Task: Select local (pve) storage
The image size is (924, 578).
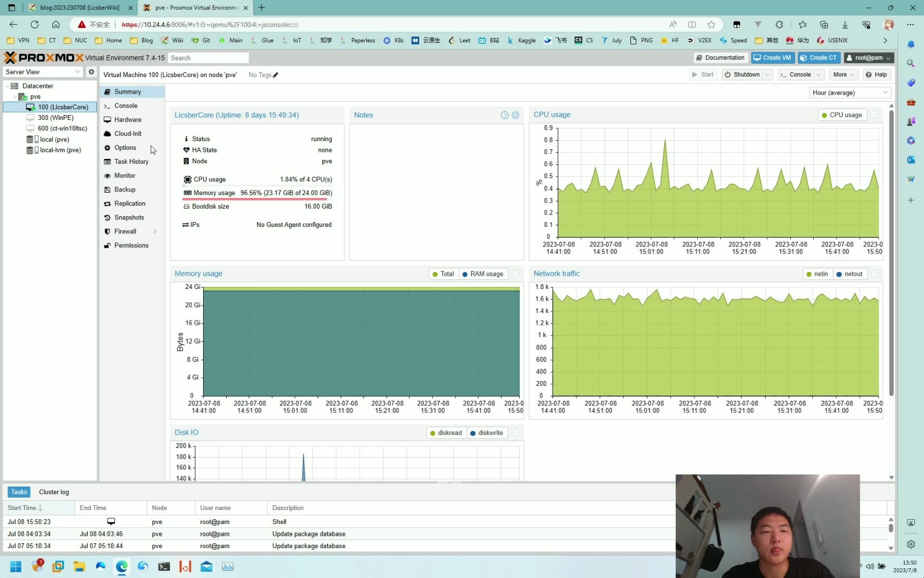Action: (50, 139)
